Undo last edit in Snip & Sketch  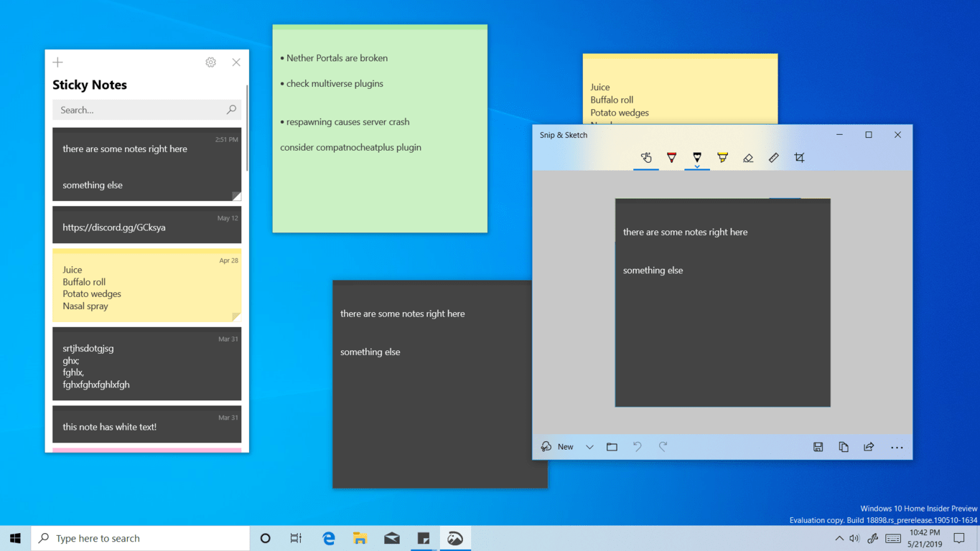coord(638,447)
